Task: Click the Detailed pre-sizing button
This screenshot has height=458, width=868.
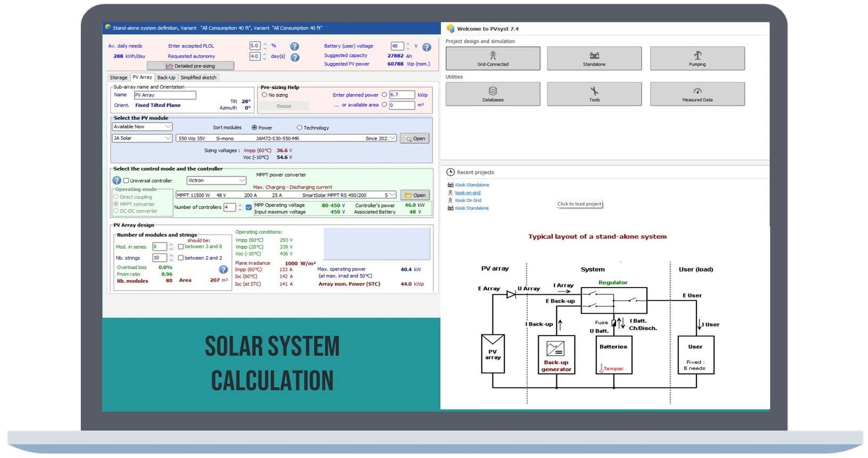Action: click(190, 66)
